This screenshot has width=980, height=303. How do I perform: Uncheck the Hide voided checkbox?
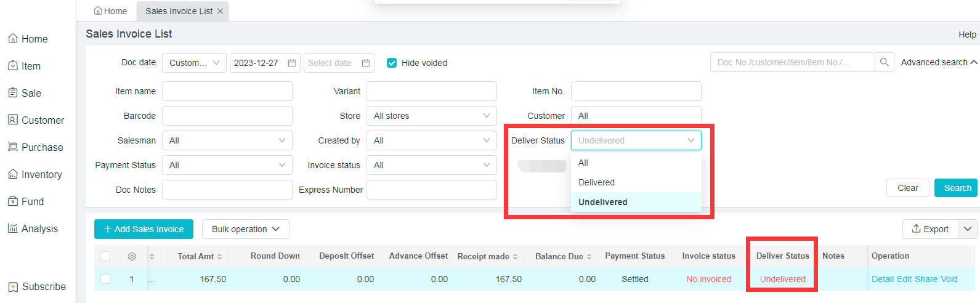[x=392, y=63]
